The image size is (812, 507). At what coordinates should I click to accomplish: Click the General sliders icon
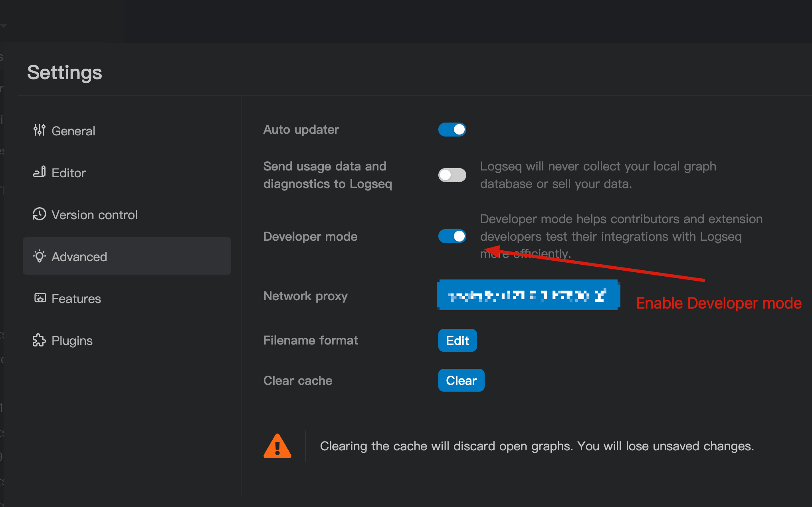[x=39, y=130]
